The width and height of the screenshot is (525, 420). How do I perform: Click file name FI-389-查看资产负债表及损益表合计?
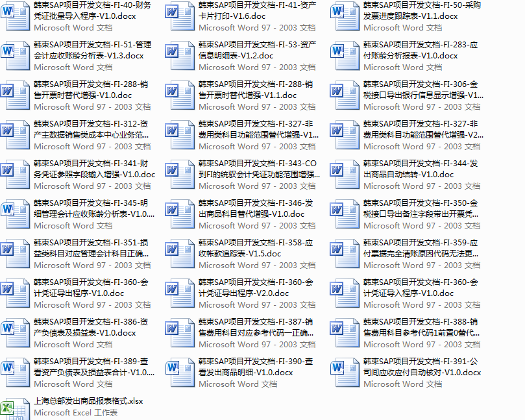94,366
